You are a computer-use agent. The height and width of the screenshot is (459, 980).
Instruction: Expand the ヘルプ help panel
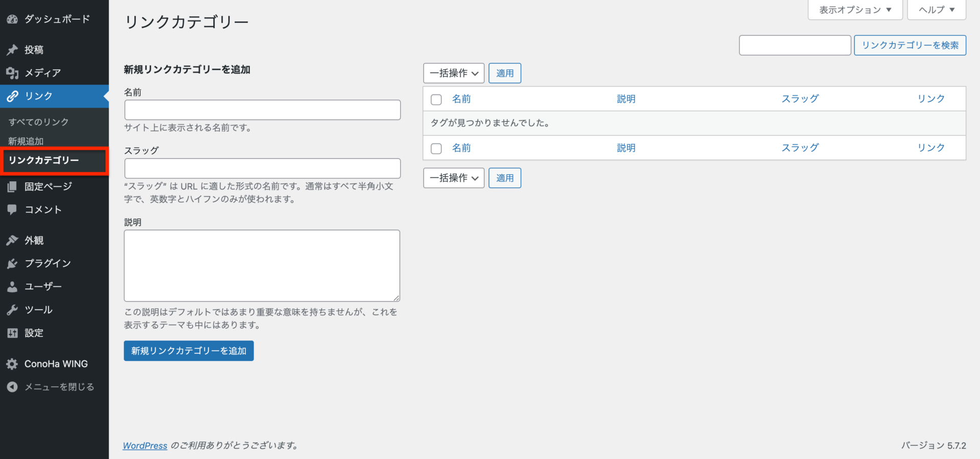point(937,10)
